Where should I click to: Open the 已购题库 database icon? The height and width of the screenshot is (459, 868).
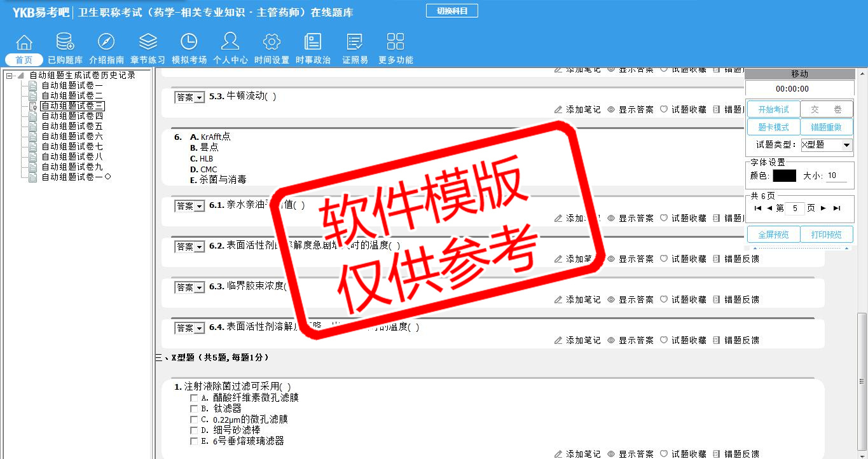[65, 43]
